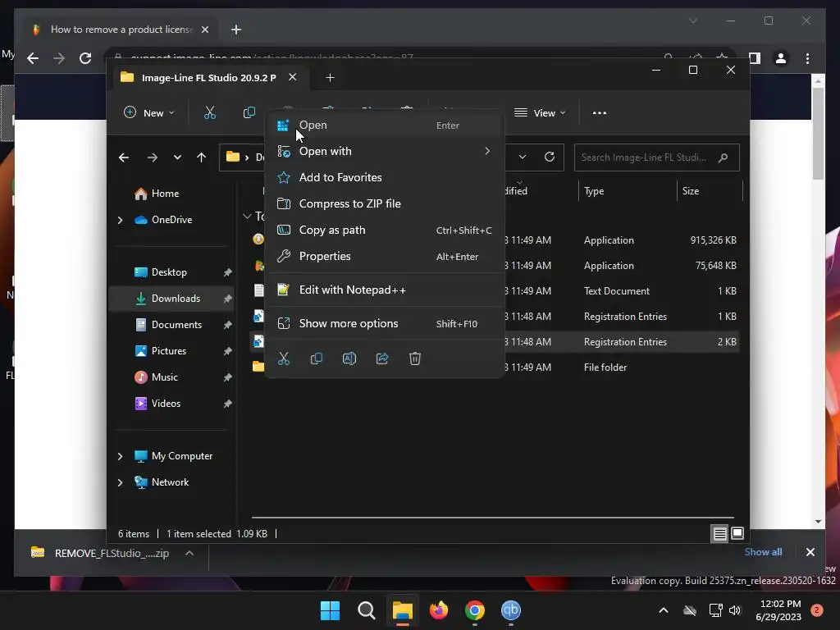Click the search magnifier in Explorer search box

click(x=723, y=157)
